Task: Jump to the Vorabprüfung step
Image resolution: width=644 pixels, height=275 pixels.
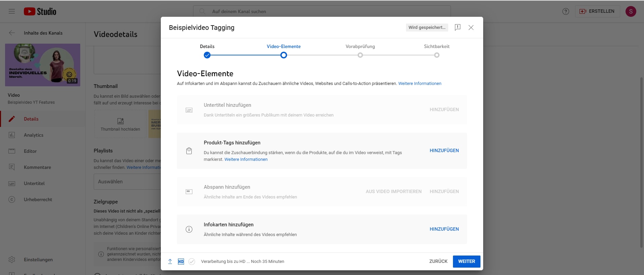Action: click(x=360, y=46)
